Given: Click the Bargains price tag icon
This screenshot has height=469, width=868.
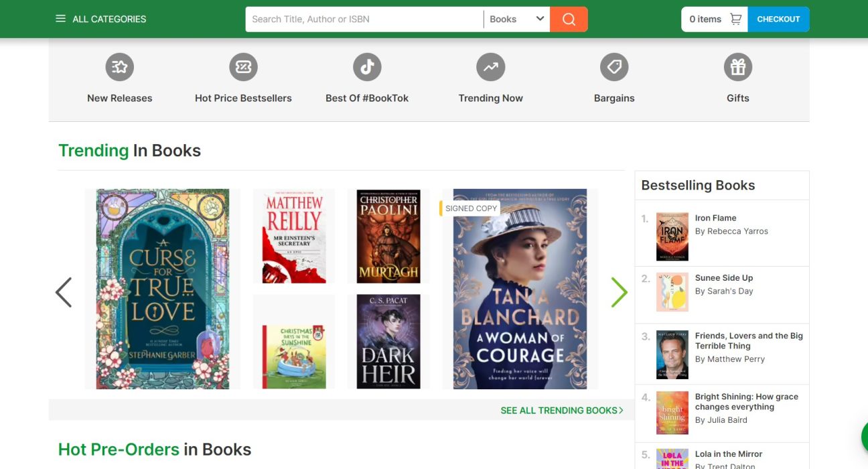Looking at the screenshot, I should (614, 67).
